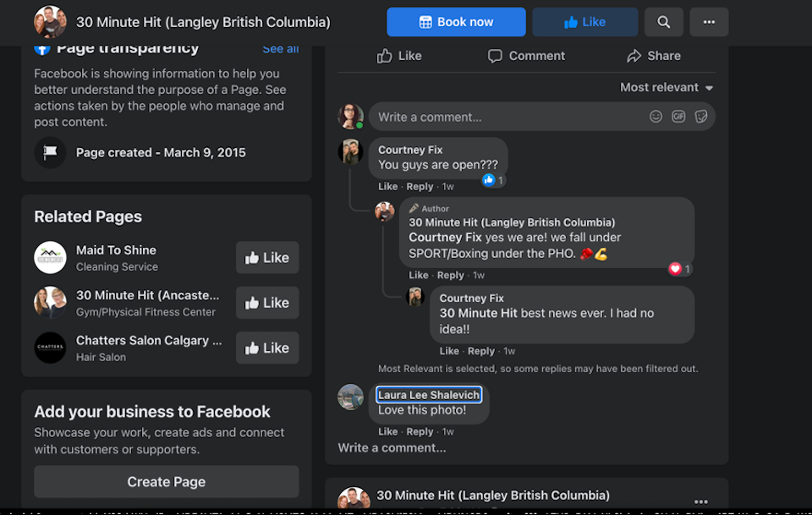Image resolution: width=812 pixels, height=515 pixels.
Task: Open the three-dot page options menu
Action: (x=709, y=22)
